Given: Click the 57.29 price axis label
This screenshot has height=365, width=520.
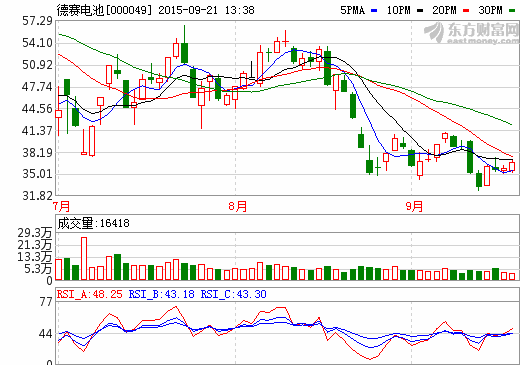Looking at the screenshot, I should tap(37, 21).
